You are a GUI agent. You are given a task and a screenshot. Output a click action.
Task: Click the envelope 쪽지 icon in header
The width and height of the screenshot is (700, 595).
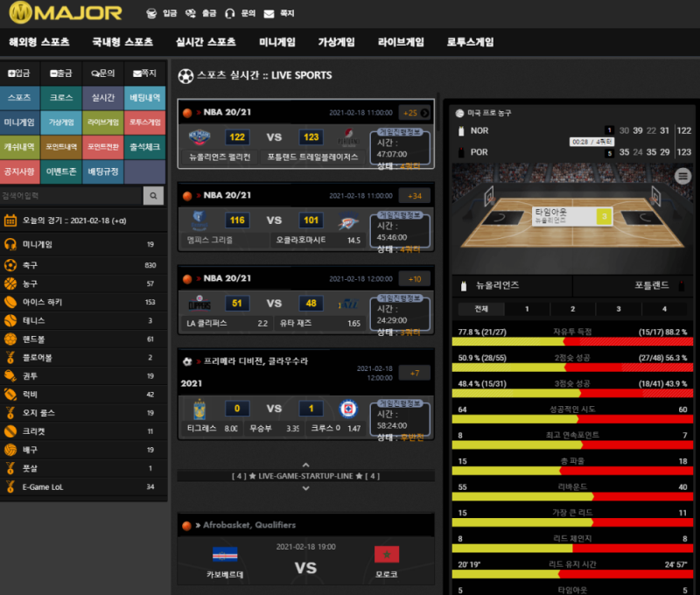pyautogui.click(x=269, y=14)
